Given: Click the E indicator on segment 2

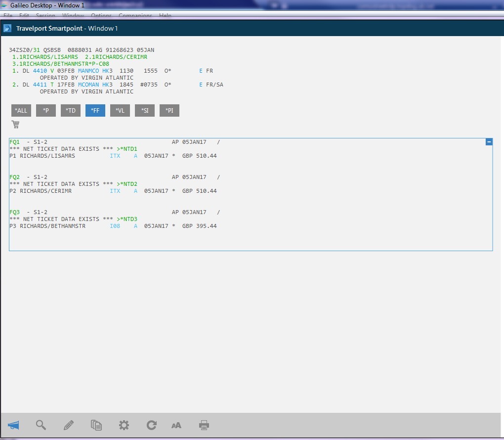Looking at the screenshot, I should pyautogui.click(x=201, y=84).
